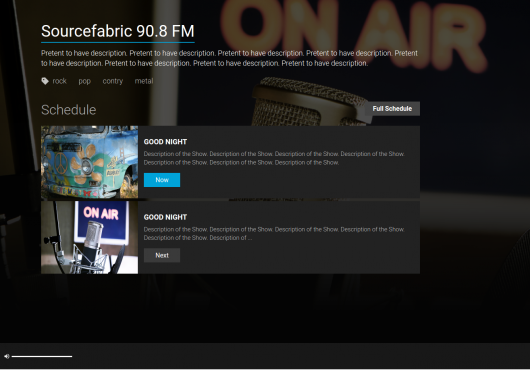
Task: Open the painted van show thumbnail
Action: tap(90, 162)
